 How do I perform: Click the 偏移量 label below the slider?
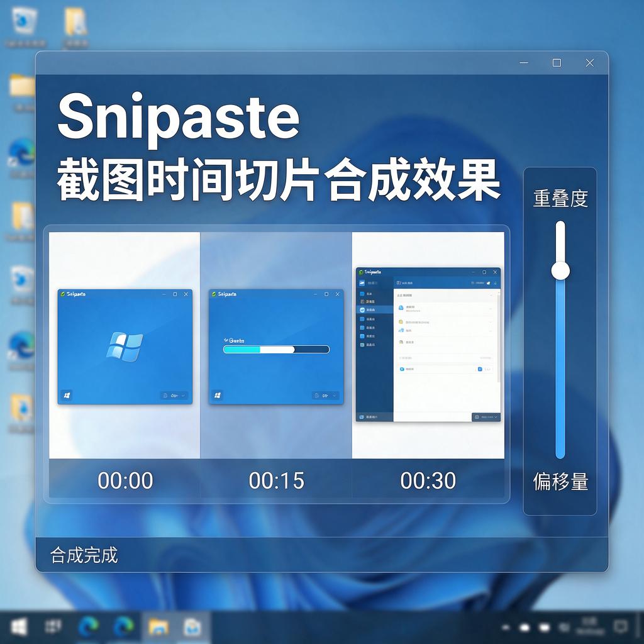click(560, 481)
